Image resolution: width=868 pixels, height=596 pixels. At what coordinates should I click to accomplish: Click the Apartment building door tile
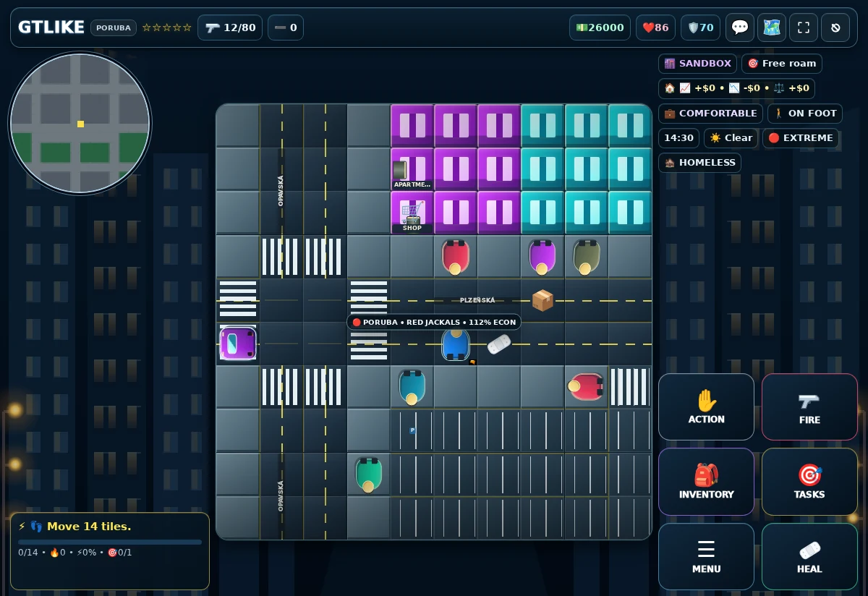click(412, 169)
